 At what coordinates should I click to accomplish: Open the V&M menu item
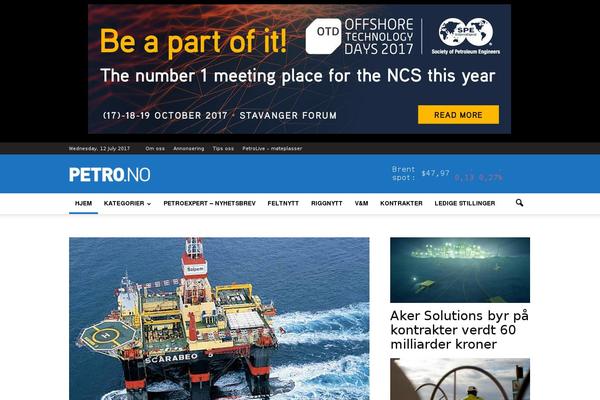[361, 203]
